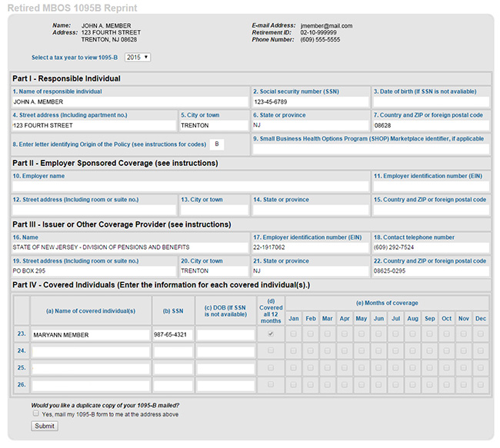Click the Part I City or town field

(x=215, y=125)
